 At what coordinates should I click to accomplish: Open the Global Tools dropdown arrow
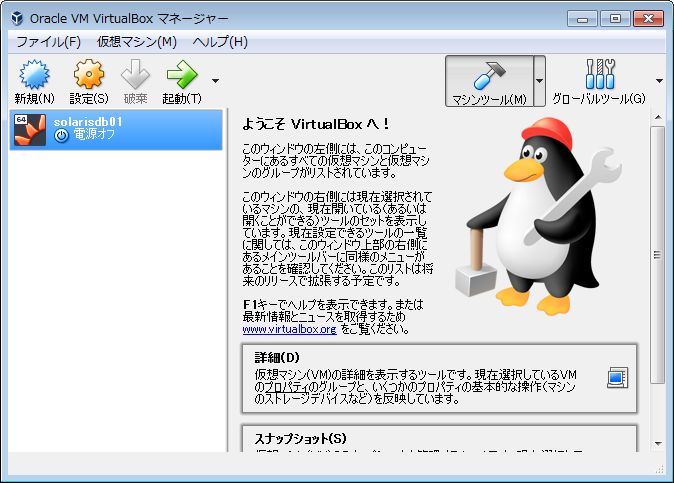pyautogui.click(x=659, y=80)
